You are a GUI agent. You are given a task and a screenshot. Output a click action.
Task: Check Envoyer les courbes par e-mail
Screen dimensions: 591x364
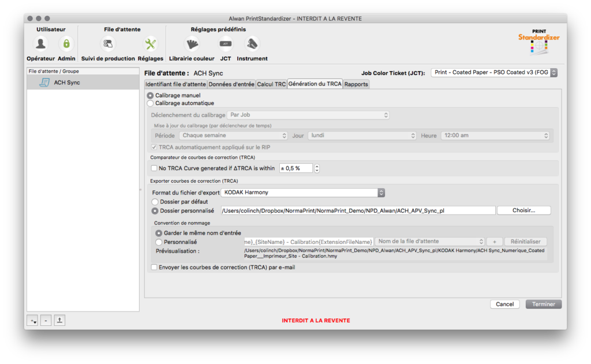154,267
